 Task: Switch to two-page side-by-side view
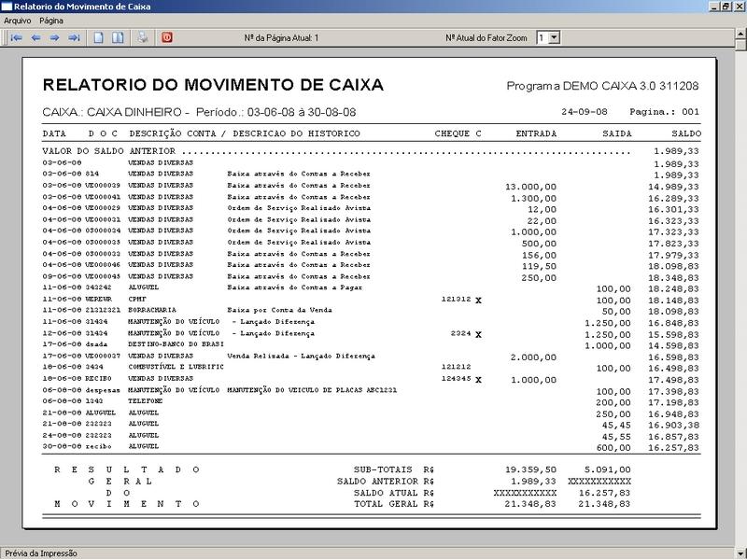pos(118,38)
